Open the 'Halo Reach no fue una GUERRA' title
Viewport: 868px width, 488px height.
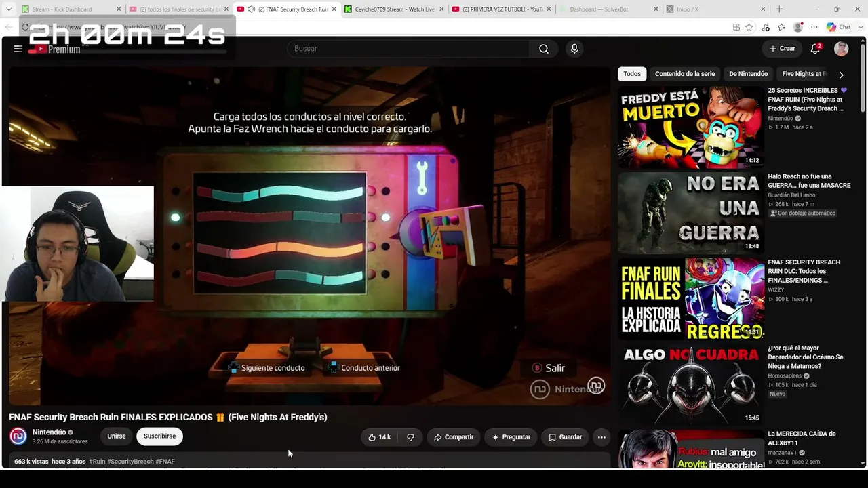809,181
